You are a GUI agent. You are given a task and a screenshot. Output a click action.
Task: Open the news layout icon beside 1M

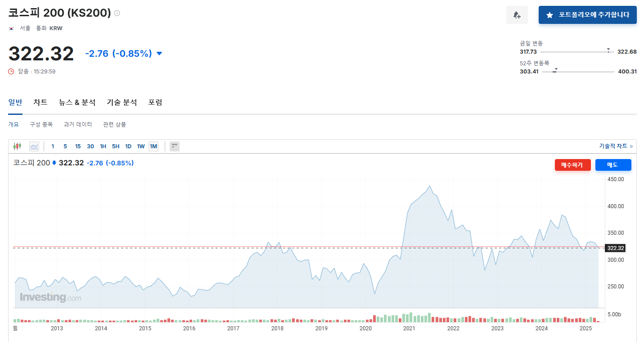tap(174, 146)
